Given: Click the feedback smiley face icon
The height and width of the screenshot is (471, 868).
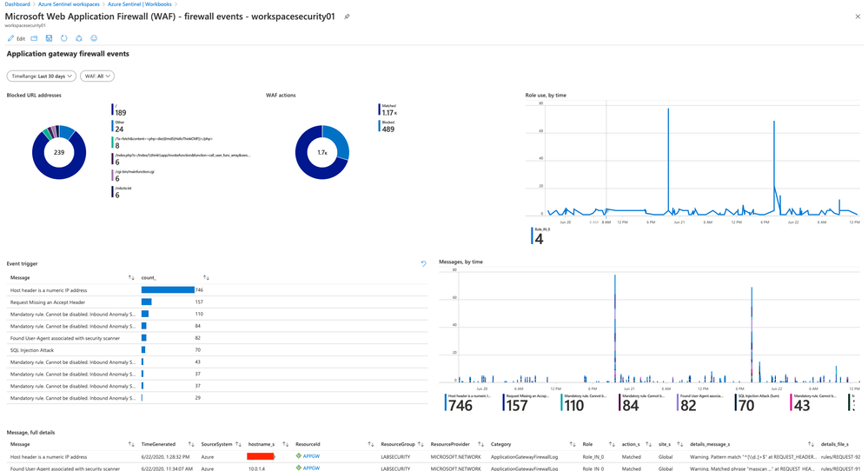Looking at the screenshot, I should click(x=94, y=38).
